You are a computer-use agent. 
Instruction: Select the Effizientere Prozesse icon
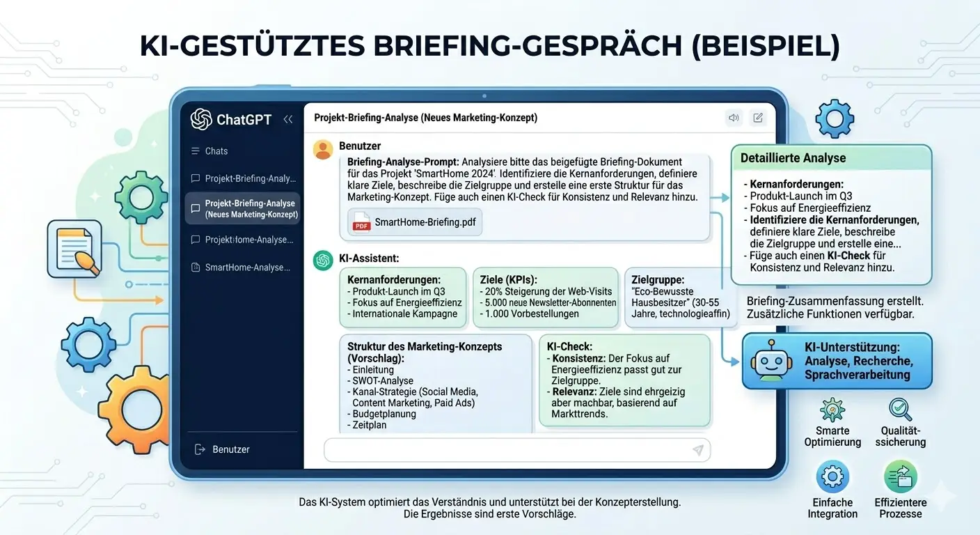[901, 476]
